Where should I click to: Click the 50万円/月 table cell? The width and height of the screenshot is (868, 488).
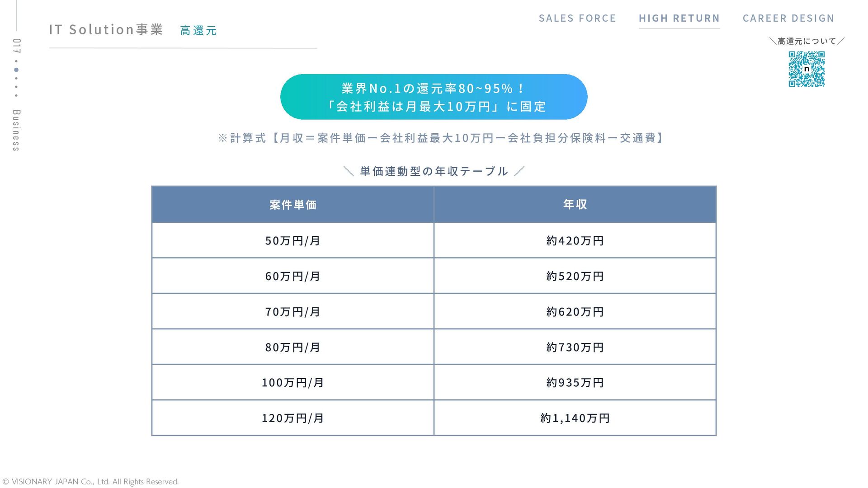pos(293,240)
